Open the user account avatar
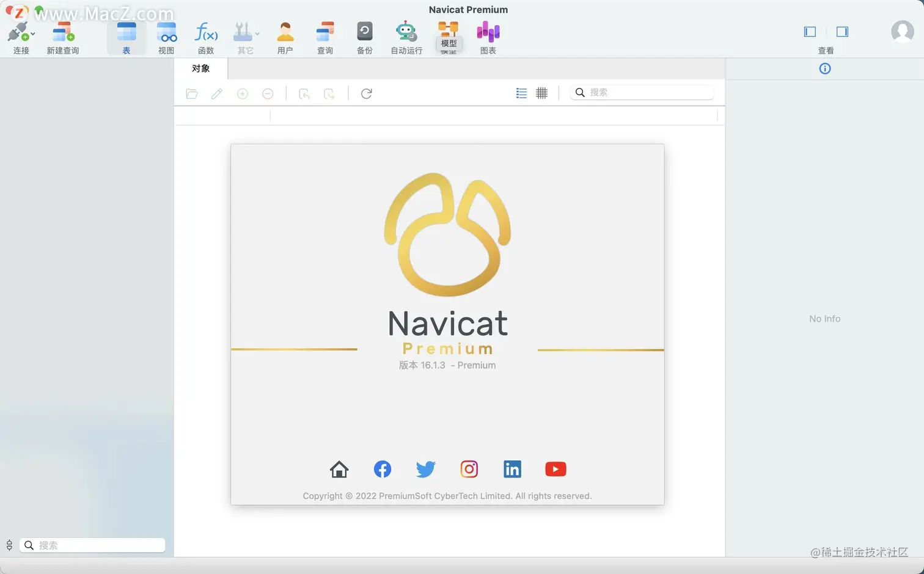 pos(903,32)
